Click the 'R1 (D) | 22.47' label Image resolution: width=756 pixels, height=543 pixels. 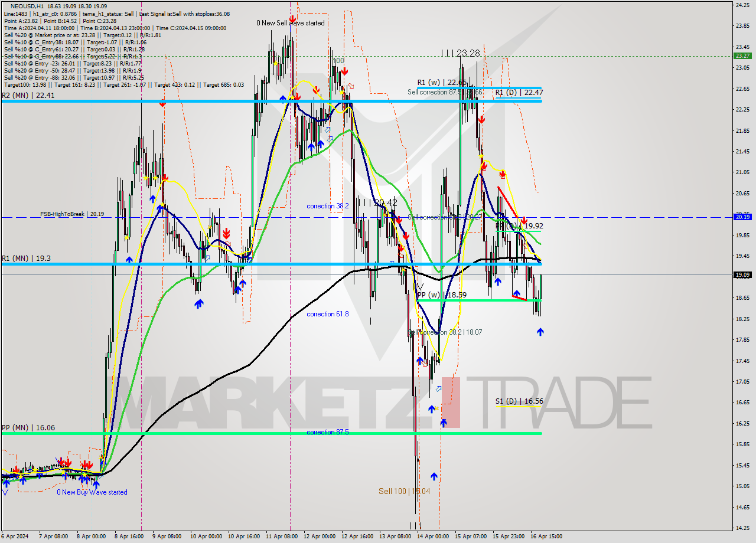[x=519, y=93]
